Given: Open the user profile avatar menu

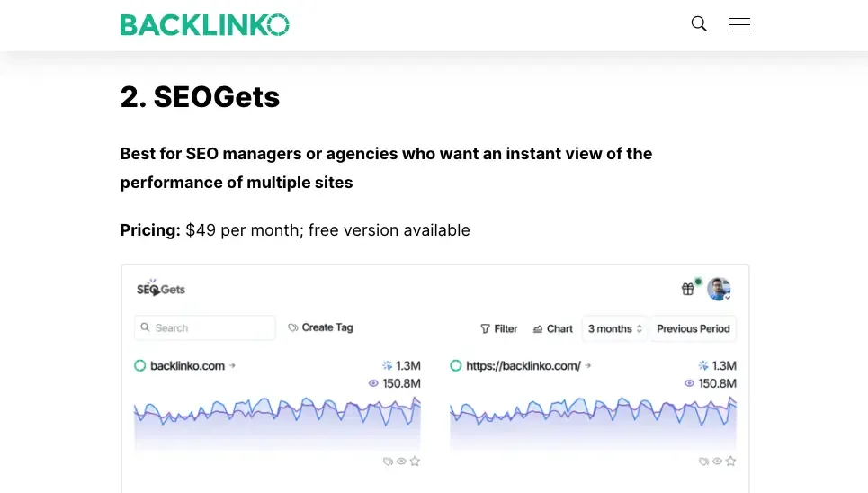Looking at the screenshot, I should tap(718, 289).
